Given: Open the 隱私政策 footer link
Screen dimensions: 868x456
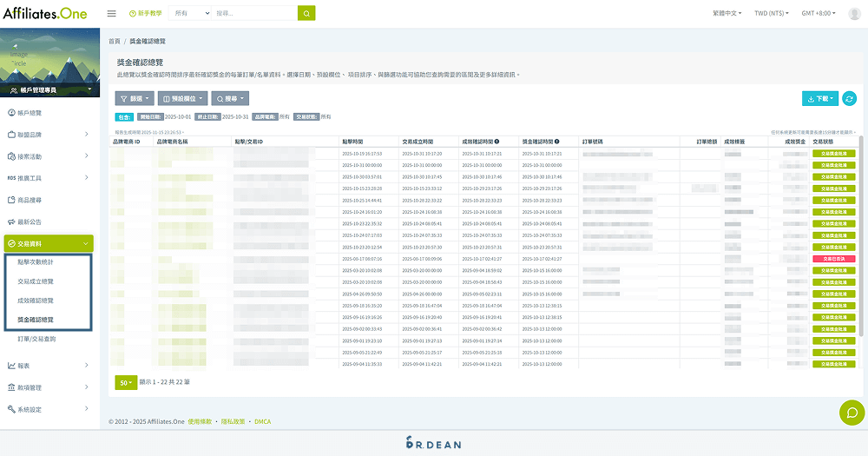Looking at the screenshot, I should [x=233, y=421].
